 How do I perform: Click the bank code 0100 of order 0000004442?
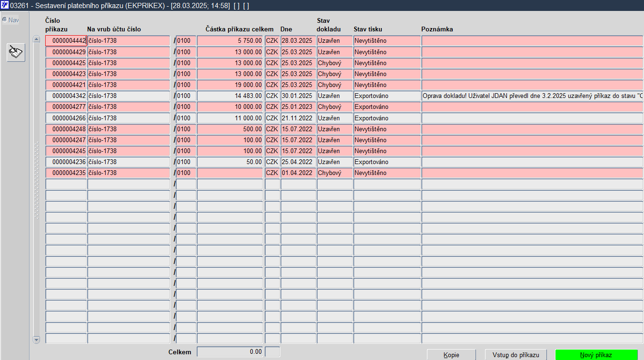point(186,41)
